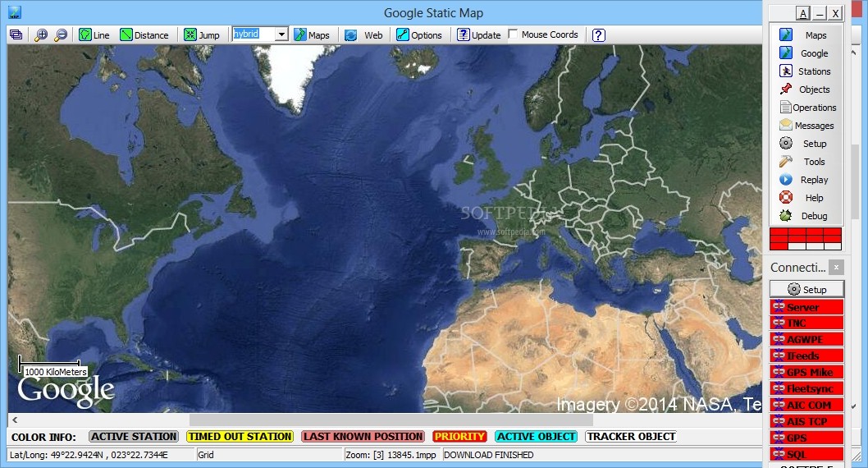Click the TRACKER OBJECT legend label
The width and height of the screenshot is (868, 468).
tap(631, 437)
